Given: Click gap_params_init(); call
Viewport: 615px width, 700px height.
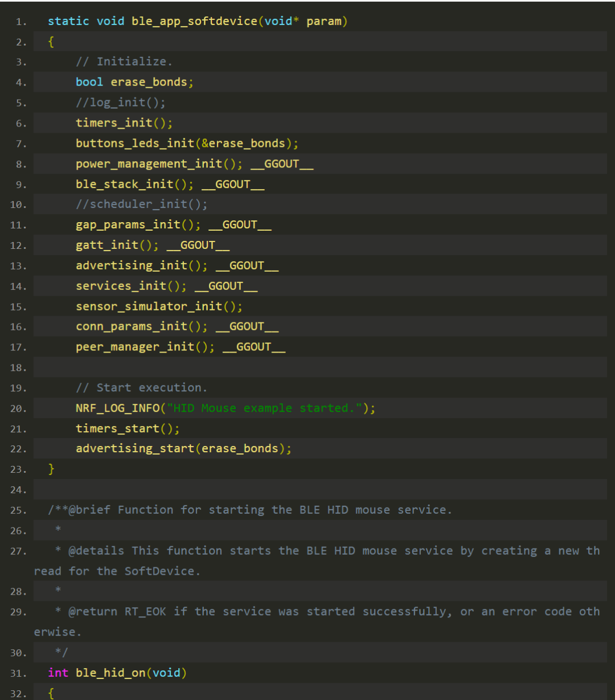Looking at the screenshot, I should (x=138, y=224).
